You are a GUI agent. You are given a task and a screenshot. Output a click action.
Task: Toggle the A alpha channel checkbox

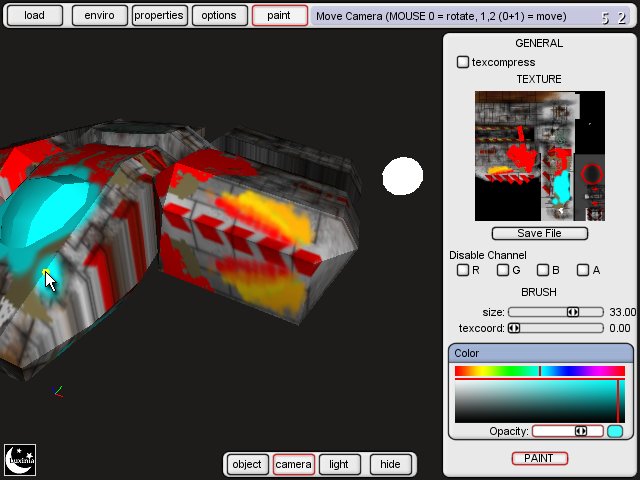tap(583, 270)
